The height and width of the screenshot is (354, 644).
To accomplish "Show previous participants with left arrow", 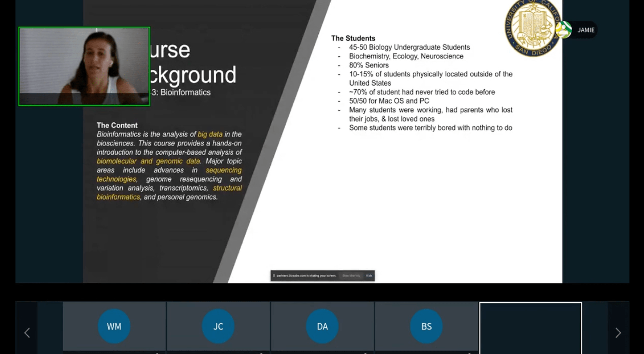I will 27,333.
